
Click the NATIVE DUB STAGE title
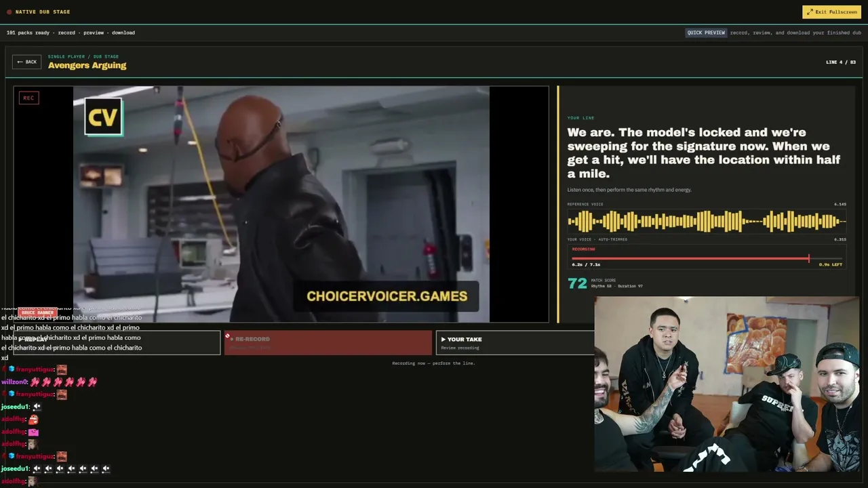coord(43,12)
